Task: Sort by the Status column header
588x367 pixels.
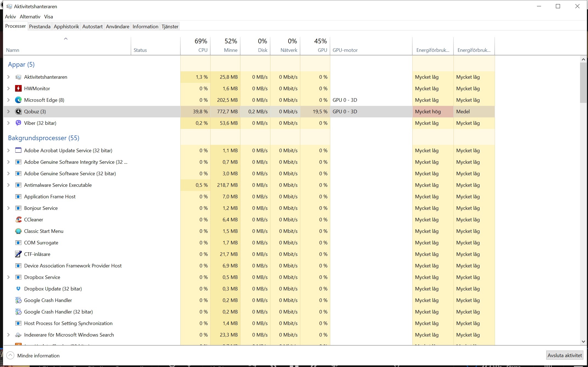Action: click(x=156, y=46)
